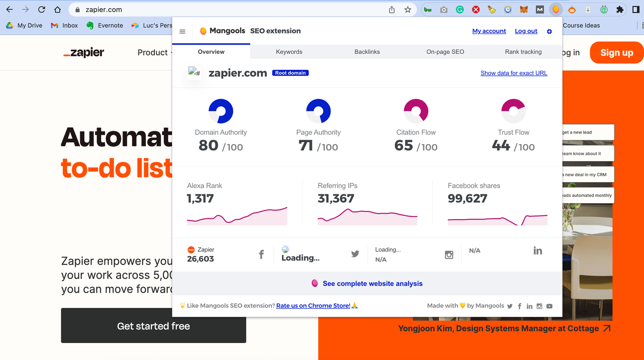Screen dimensions: 644x360
Task: Open Mangools LinkedIn from footer icon
Action: (529, 306)
